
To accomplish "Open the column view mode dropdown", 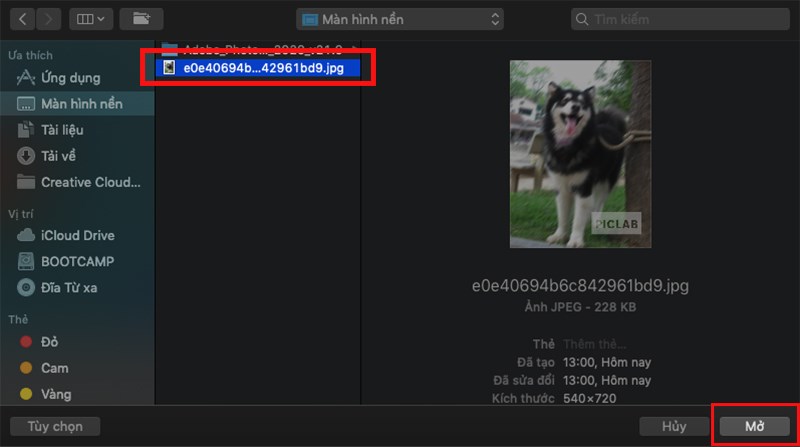I will [x=91, y=19].
